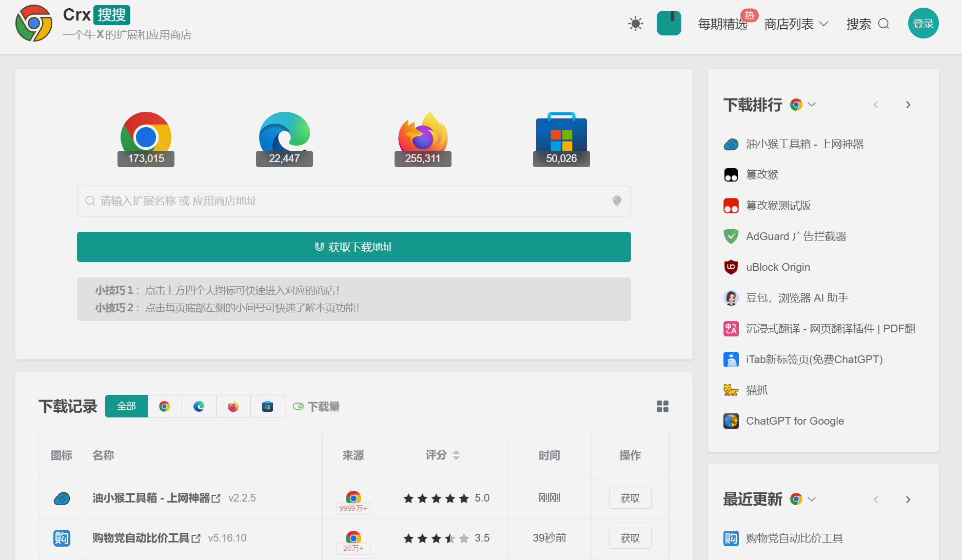Go to next page in 最近更新
Image resolution: width=962 pixels, height=560 pixels.
908,499
